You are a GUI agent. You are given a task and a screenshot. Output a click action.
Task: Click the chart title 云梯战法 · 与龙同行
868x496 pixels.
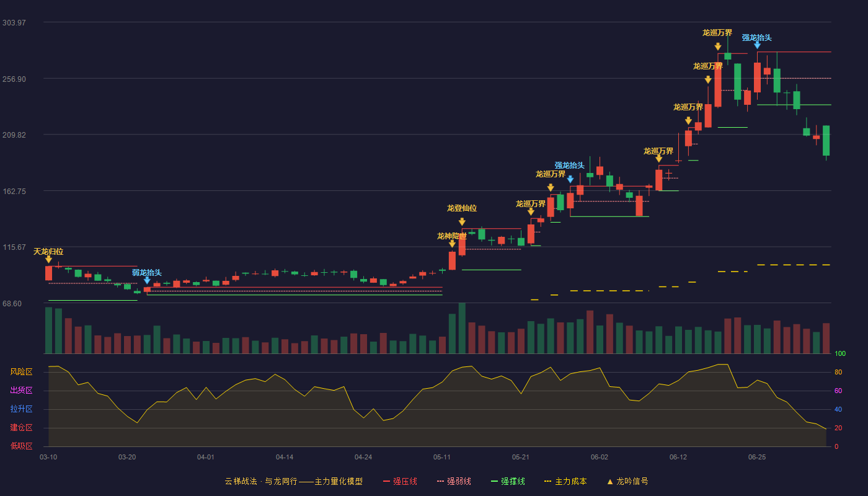[261, 481]
